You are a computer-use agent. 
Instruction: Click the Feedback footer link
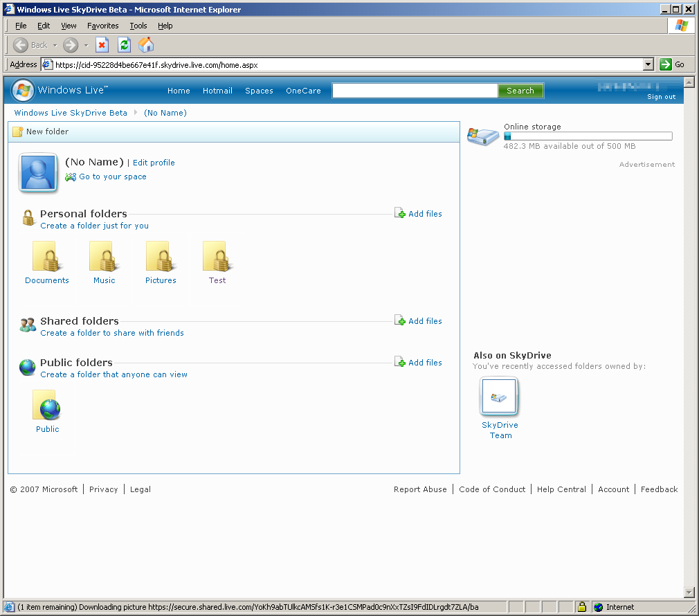(660, 489)
